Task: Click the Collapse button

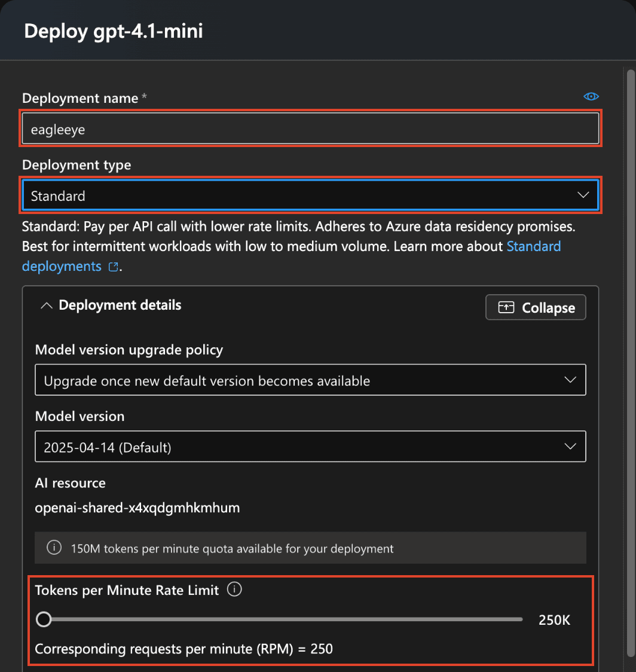Action: (536, 307)
